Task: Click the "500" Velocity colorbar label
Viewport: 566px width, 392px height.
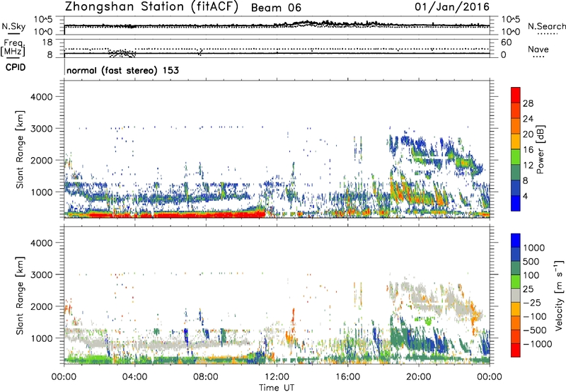Action: [x=531, y=262]
